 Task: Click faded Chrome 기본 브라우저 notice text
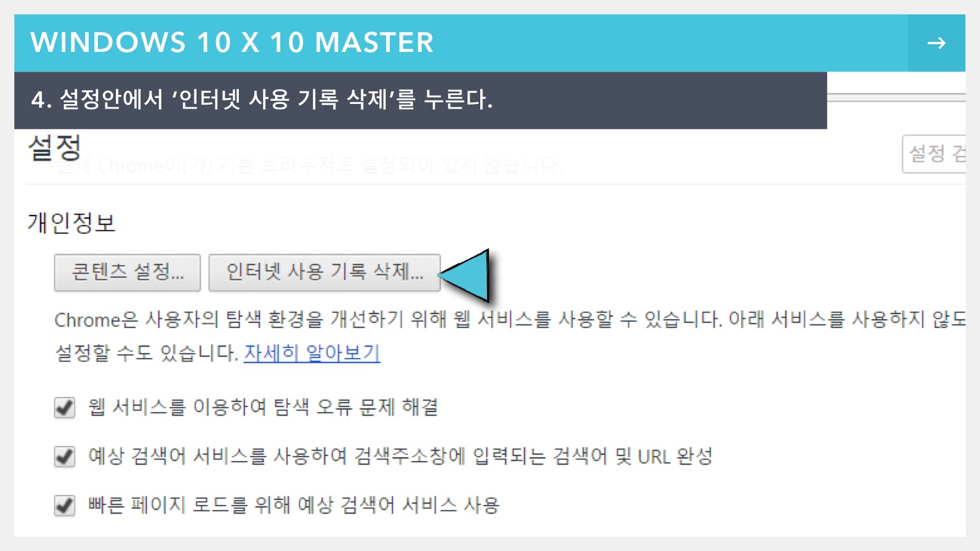click(309, 165)
